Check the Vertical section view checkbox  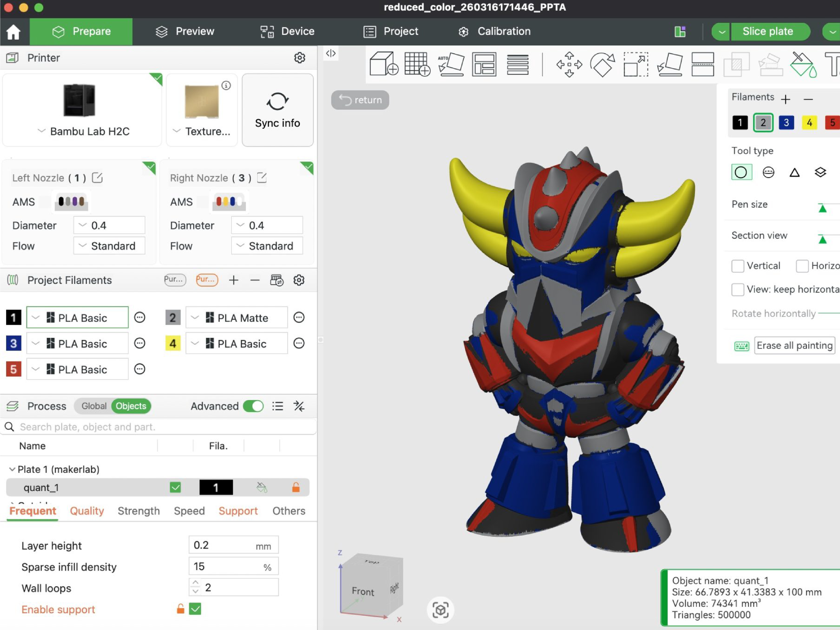pyautogui.click(x=737, y=266)
